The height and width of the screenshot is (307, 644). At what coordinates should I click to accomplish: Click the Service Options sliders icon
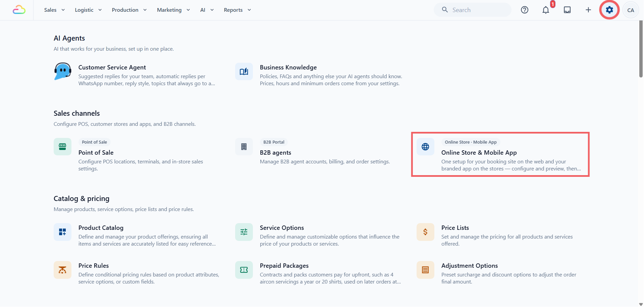point(244,232)
